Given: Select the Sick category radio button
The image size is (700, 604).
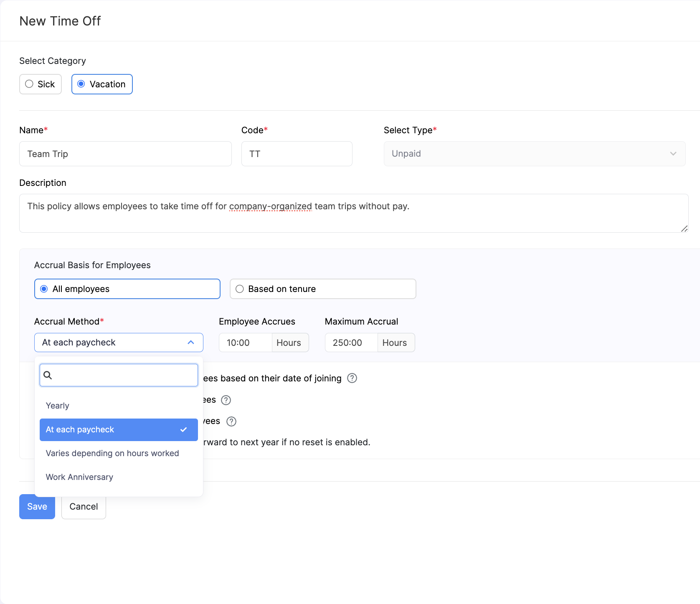Looking at the screenshot, I should [x=29, y=84].
